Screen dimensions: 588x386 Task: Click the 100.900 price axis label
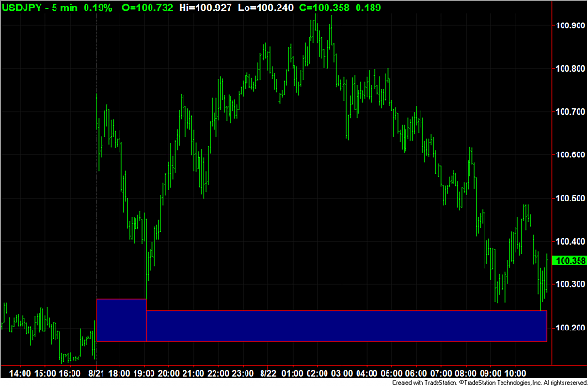pos(570,25)
